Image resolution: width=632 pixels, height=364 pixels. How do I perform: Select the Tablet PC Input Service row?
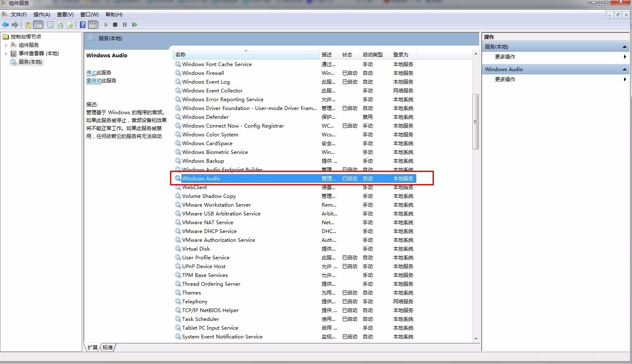point(294,328)
